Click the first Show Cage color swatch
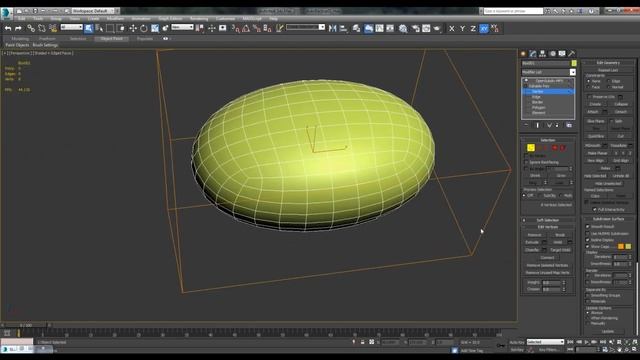This screenshot has height=360, width=640. click(x=621, y=247)
